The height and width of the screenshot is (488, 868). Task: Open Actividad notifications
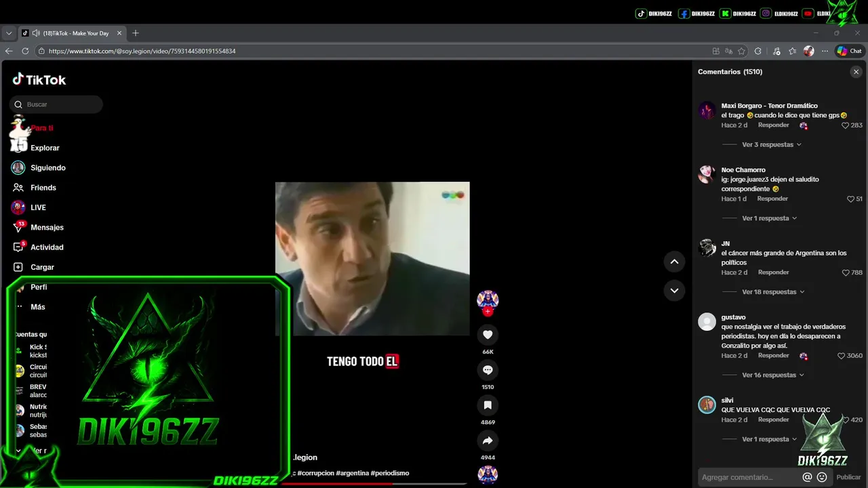47,247
